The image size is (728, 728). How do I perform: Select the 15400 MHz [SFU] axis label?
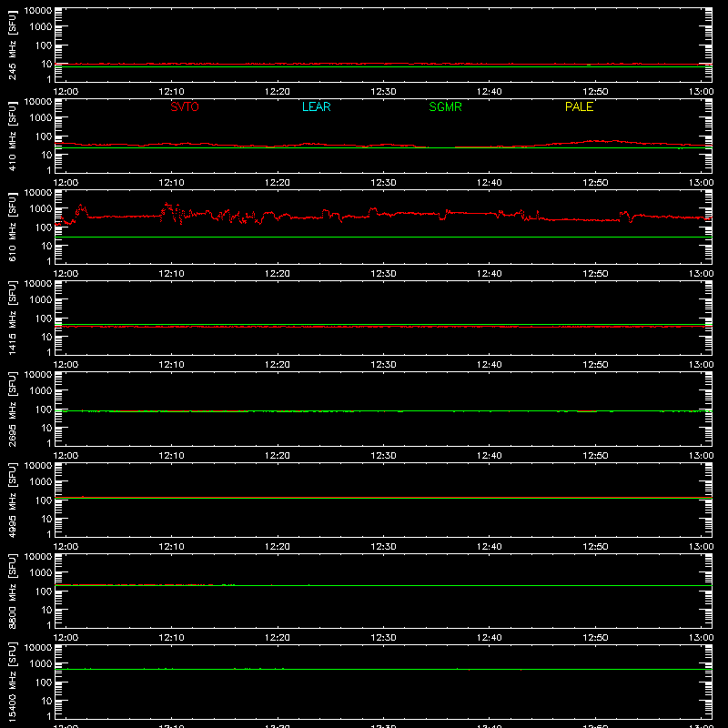(12, 682)
